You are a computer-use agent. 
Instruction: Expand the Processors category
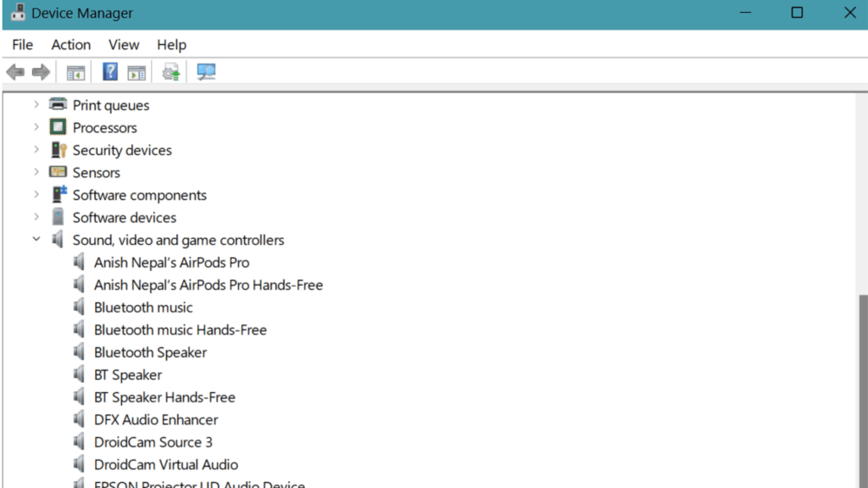coord(36,127)
